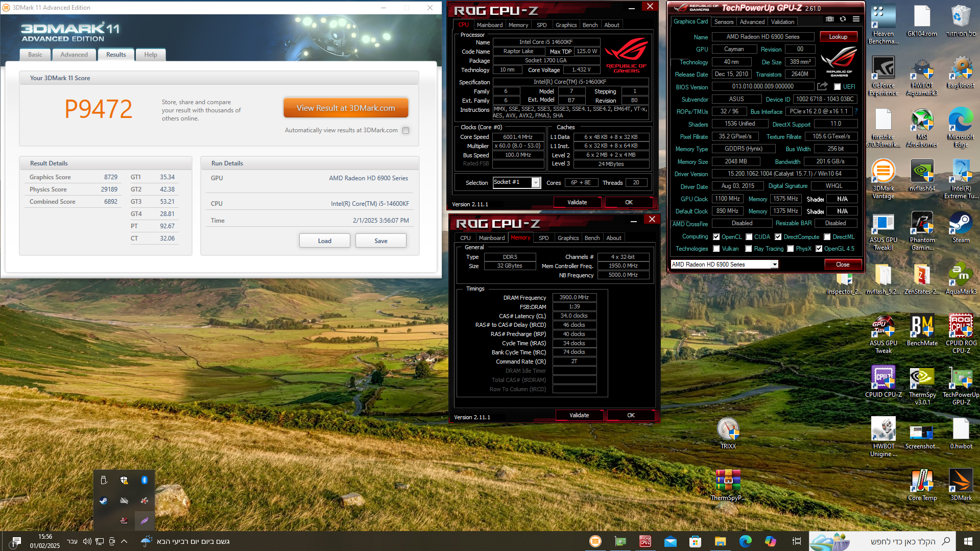The height and width of the screenshot is (551, 980).
Task: Click View Result at 3DMark.com button
Action: click(x=346, y=108)
